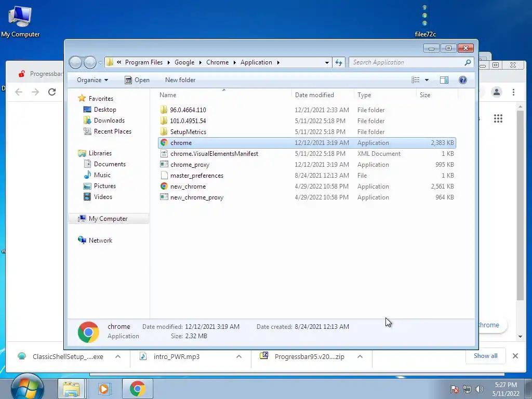Change your view icon

[x=416, y=80]
